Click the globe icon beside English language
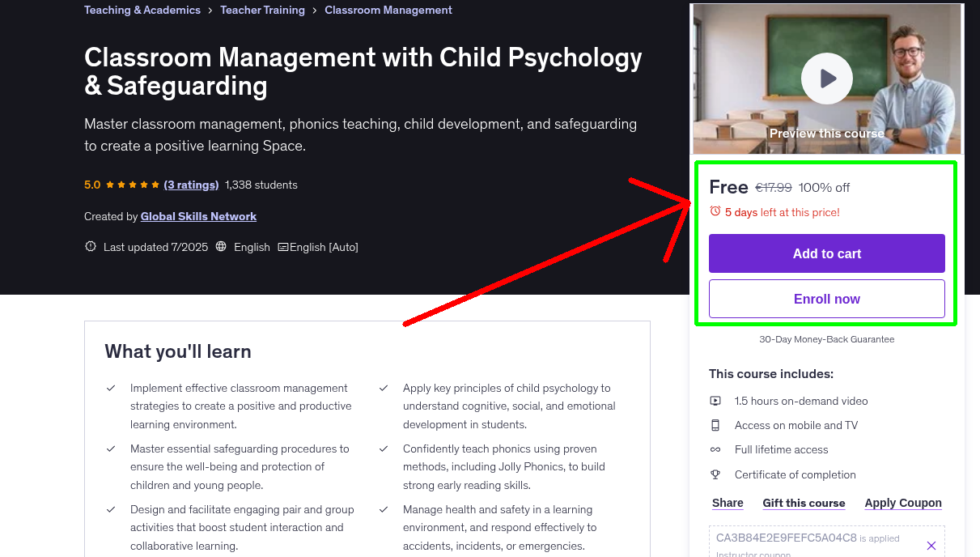The image size is (980, 557). click(221, 247)
